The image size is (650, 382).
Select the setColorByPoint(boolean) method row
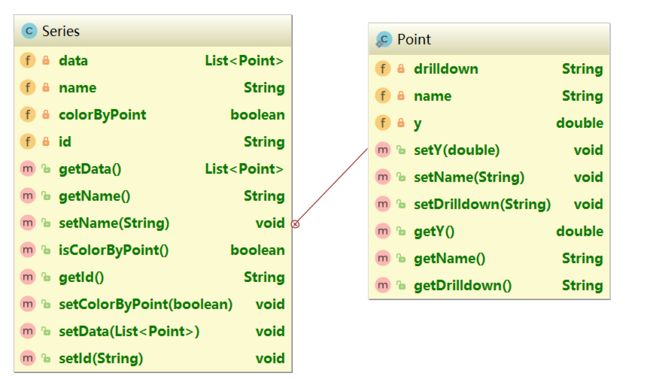tap(153, 304)
